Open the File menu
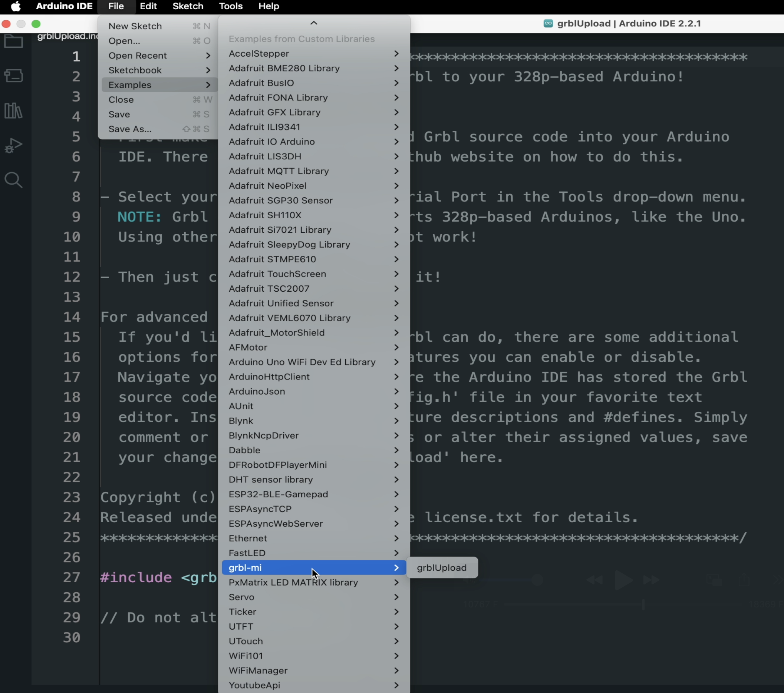Screen dimensions: 784x693 115,6
